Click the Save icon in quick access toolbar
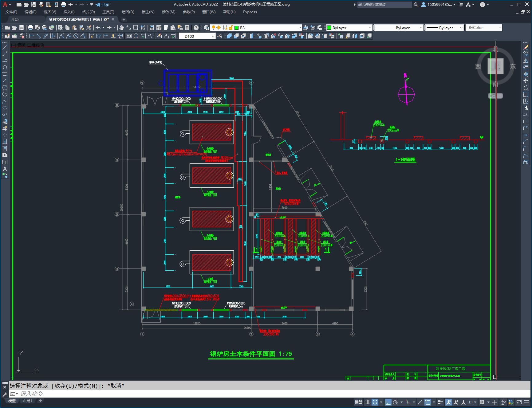Viewport: 532px width, 408px height. [x=34, y=5]
